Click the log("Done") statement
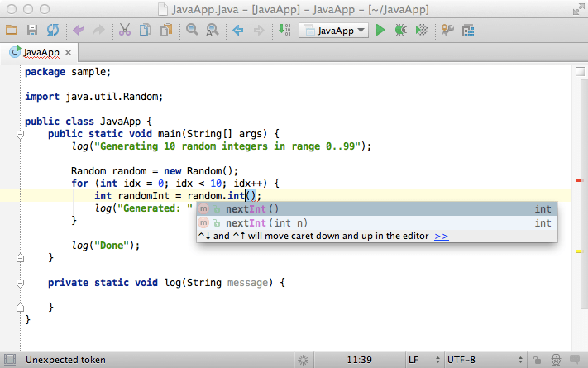Screen dimensions: 588x368 pyautogui.click(x=105, y=246)
